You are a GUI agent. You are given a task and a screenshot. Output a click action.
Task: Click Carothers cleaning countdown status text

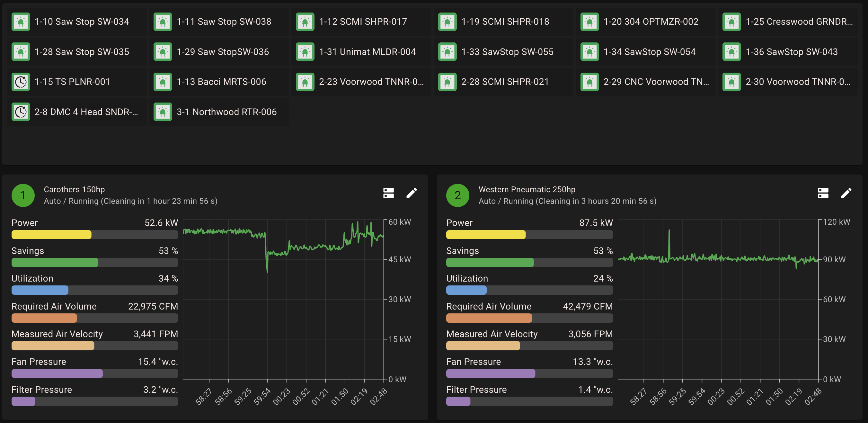[x=130, y=201]
